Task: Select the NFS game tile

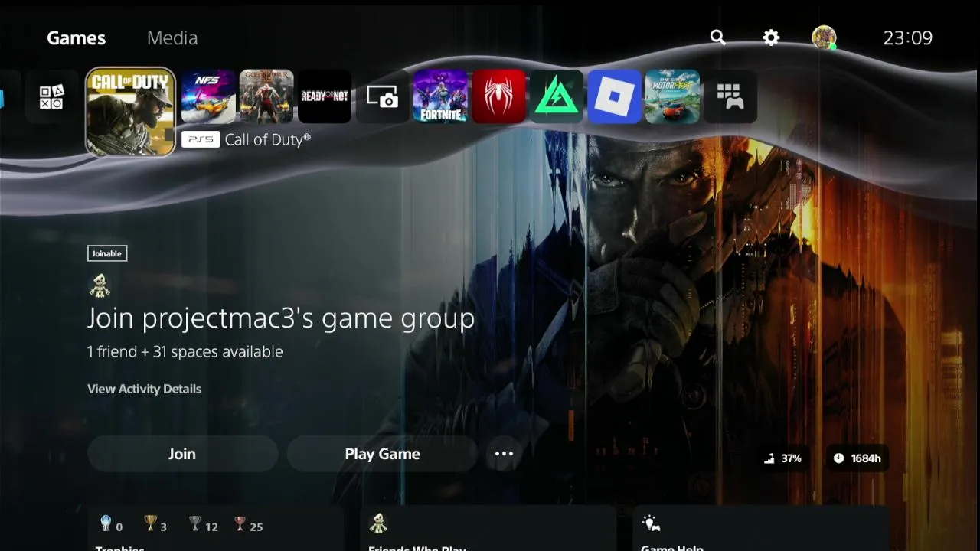Action: click(x=208, y=96)
